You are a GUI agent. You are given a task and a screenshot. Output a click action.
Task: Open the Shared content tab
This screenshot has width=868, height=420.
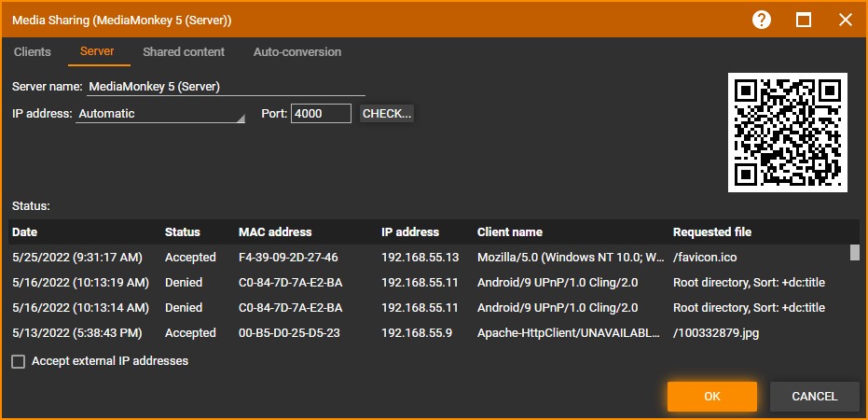(184, 52)
